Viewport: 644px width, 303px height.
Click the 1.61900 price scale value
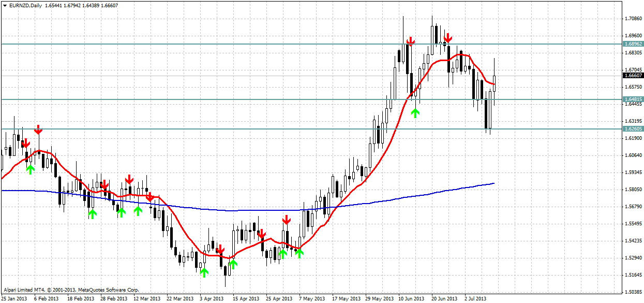(x=633, y=138)
